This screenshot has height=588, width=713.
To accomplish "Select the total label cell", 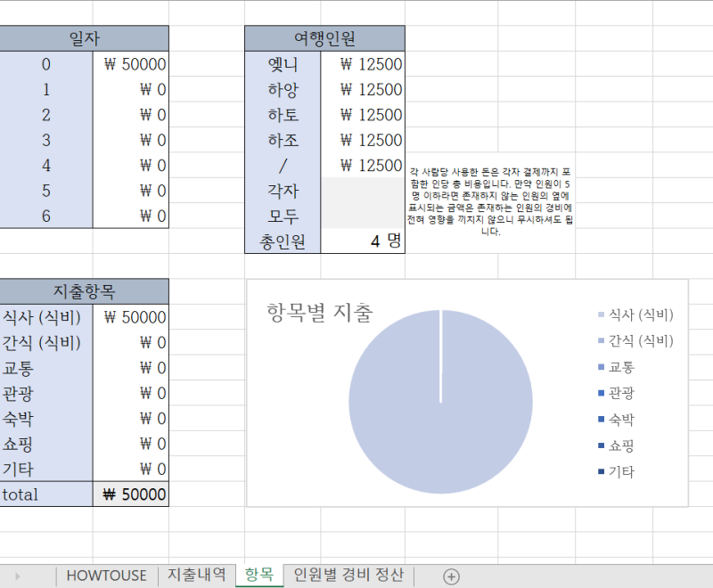I will 46,494.
